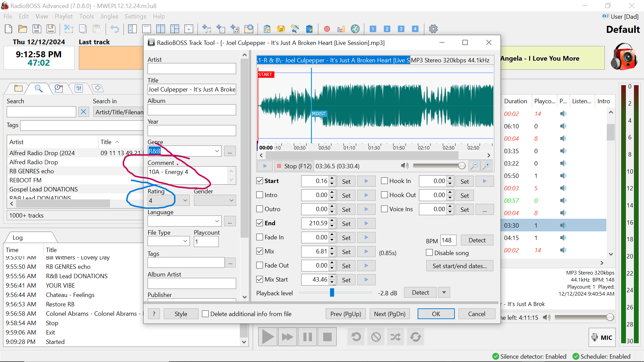
Task: Adjust the Playback level slider handle
Action: click(x=332, y=293)
